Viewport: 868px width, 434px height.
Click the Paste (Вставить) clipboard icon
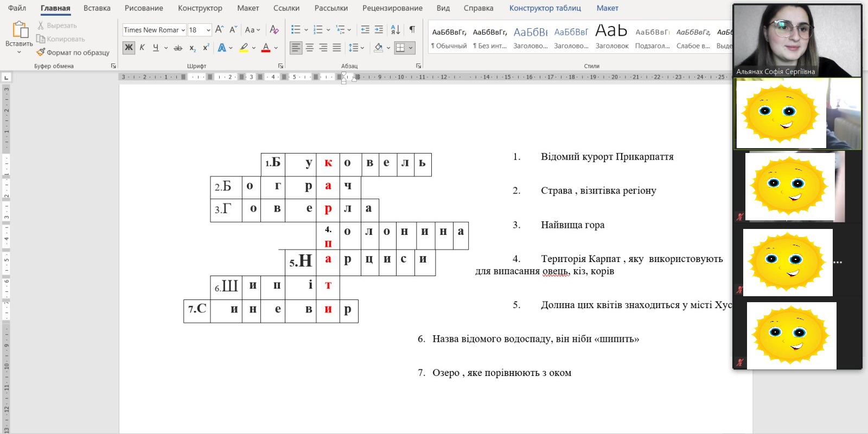point(20,30)
